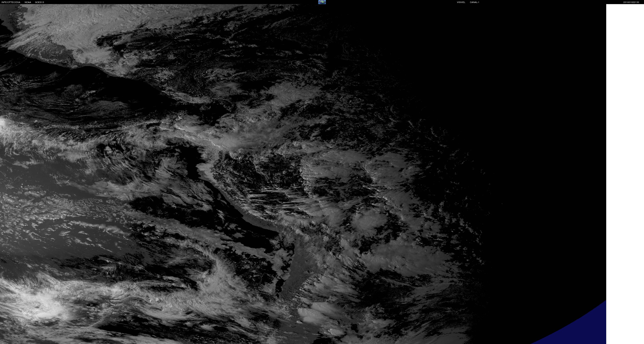Click the CANAL-1 label
Screen dimensions: 644x344
pyautogui.click(x=474, y=2)
